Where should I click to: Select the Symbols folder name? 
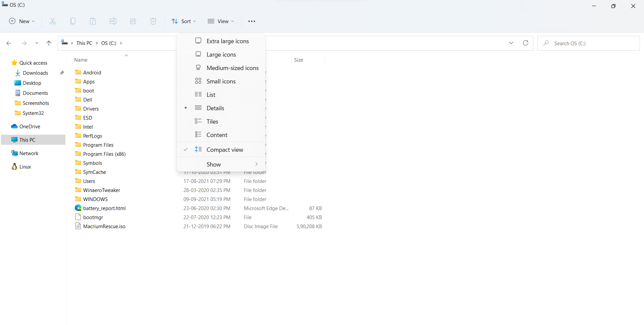pos(93,163)
